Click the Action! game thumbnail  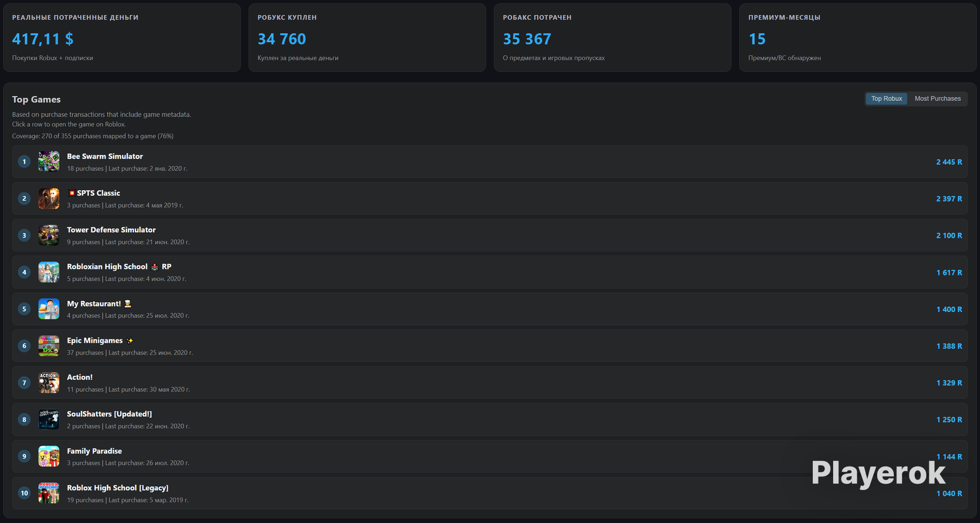(x=49, y=383)
